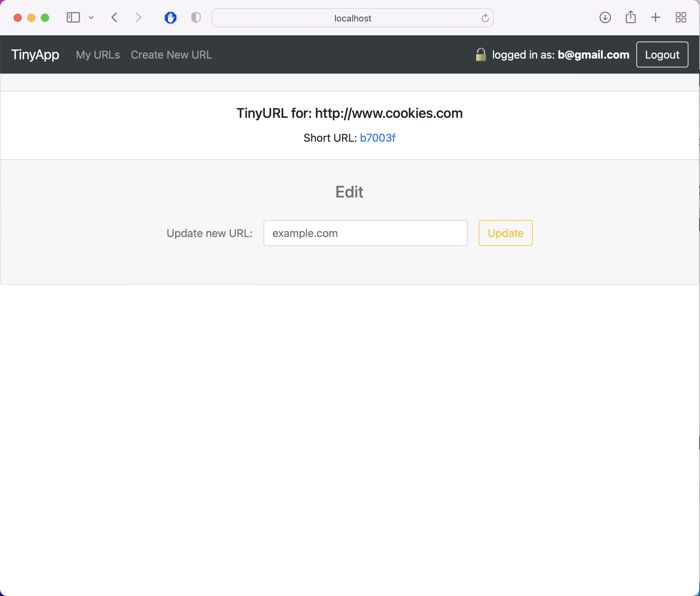Click the b7003f short URL link

pos(378,138)
